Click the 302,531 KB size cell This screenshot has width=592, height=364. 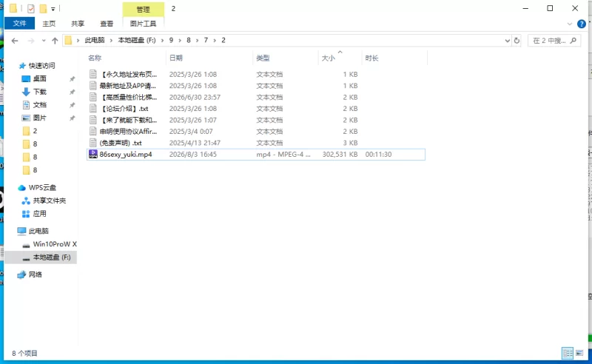click(340, 154)
